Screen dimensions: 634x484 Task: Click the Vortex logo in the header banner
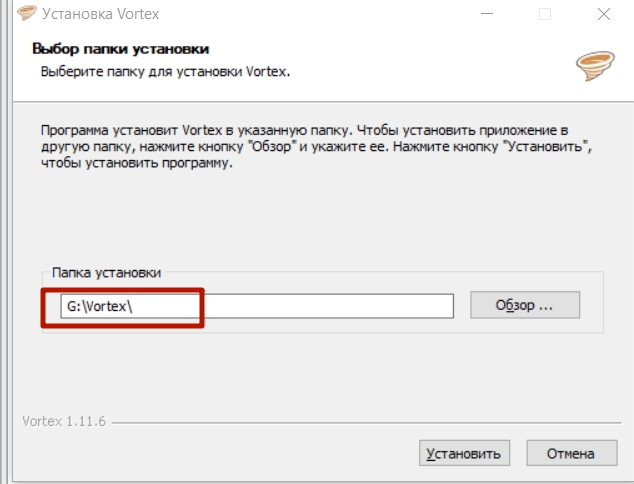point(595,66)
